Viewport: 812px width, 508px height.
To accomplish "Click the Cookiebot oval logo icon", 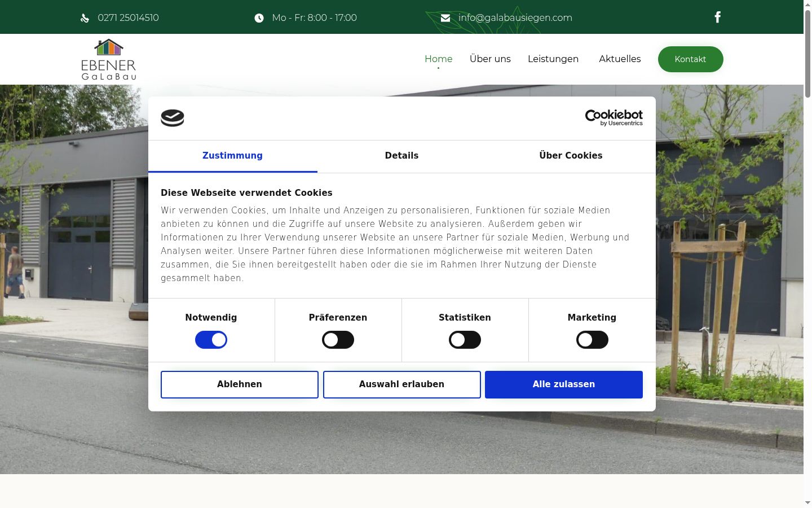I will (x=173, y=118).
